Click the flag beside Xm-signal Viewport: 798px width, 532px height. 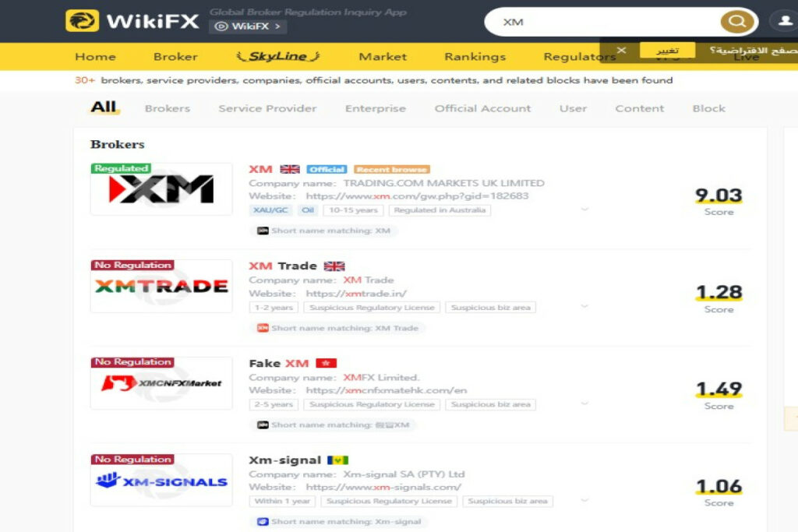pyautogui.click(x=337, y=460)
